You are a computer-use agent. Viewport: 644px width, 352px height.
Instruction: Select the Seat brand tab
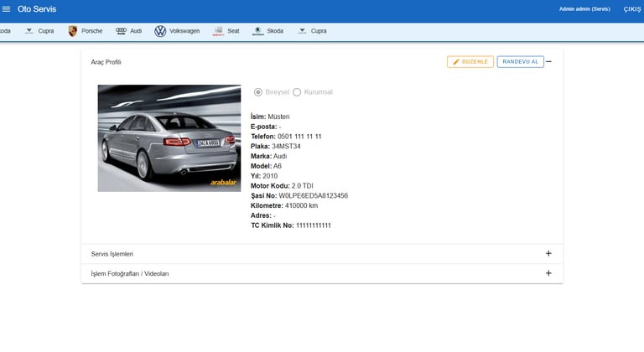click(x=226, y=31)
